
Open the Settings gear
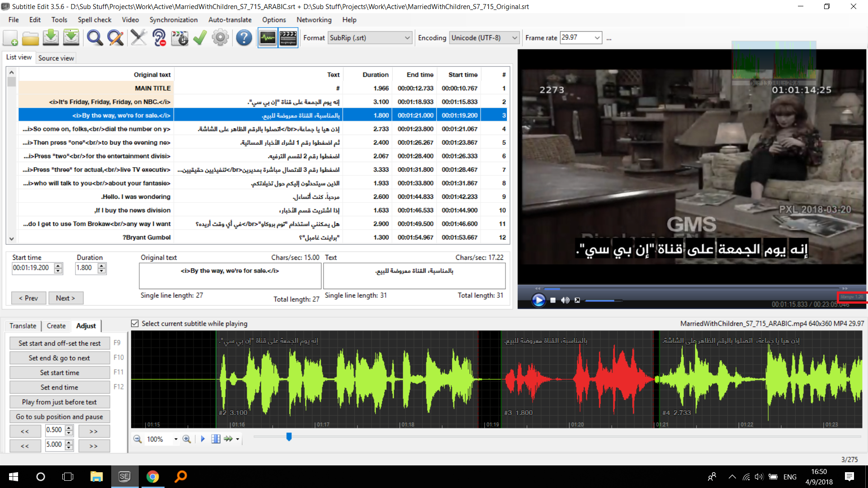coord(220,38)
